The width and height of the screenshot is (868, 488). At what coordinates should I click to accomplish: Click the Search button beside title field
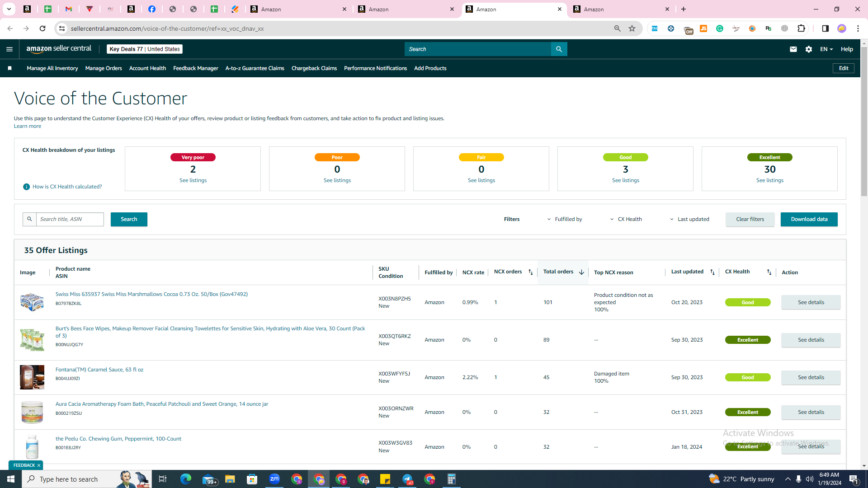point(129,219)
